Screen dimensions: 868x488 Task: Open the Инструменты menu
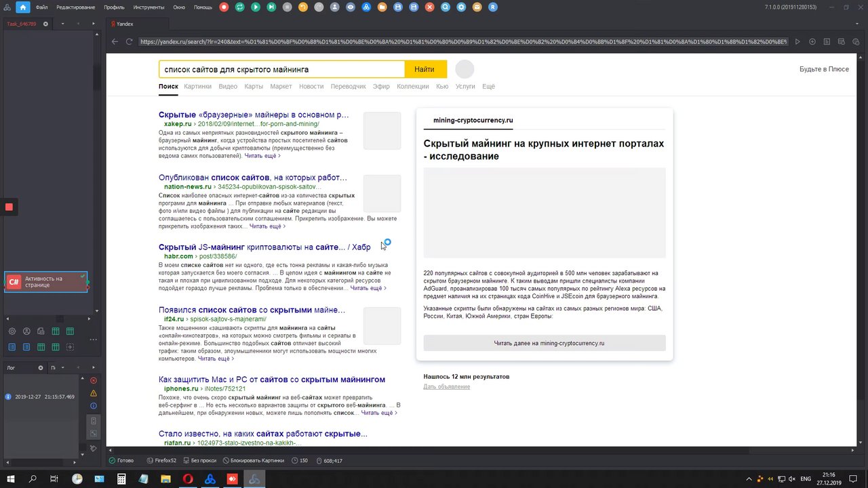(x=149, y=7)
